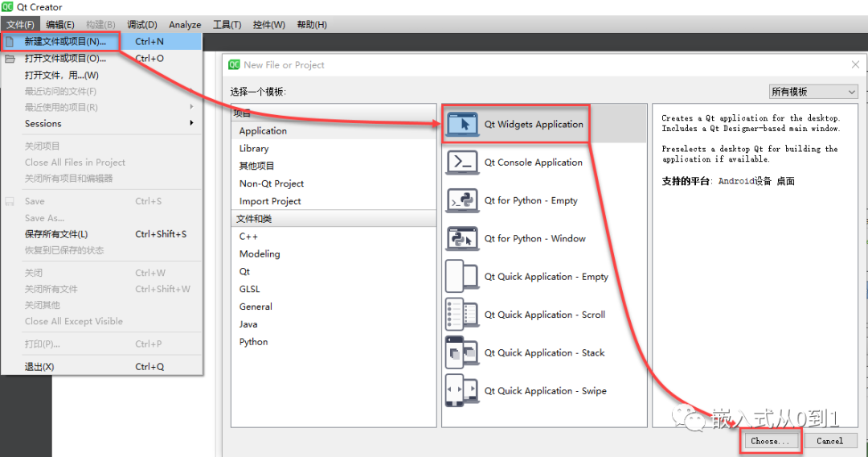Select Application project category
The height and width of the screenshot is (457, 868).
(x=334, y=130)
